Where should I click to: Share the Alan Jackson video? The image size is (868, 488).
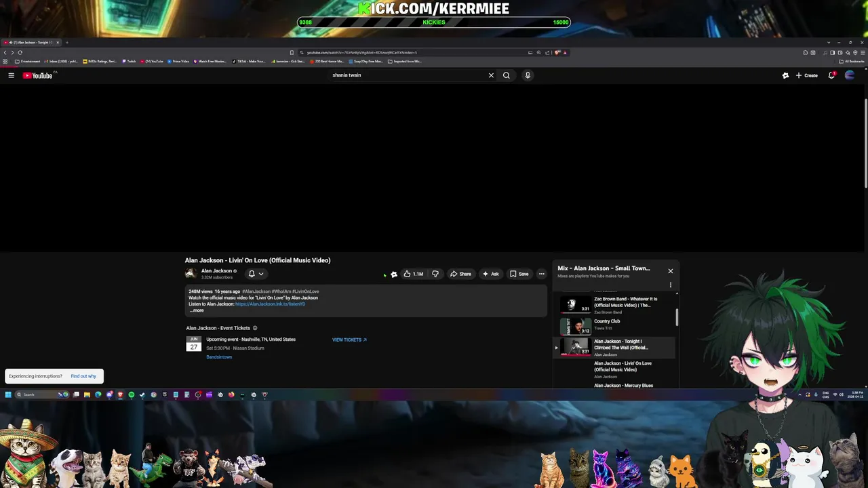(x=460, y=274)
